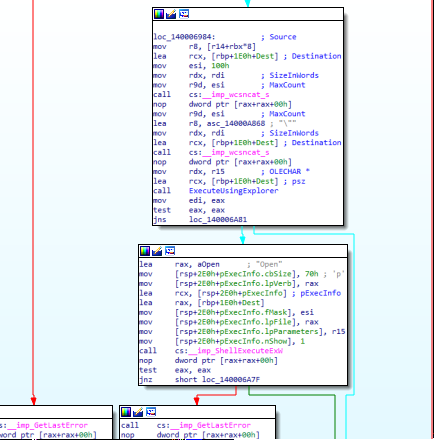Select the 'lea rax, [rbp+1E0h+Dest]' line
This screenshot has width=434, height=440.
[x=202, y=303]
